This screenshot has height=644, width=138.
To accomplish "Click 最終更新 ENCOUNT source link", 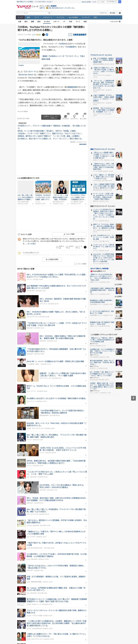I will tap(83, 144).
